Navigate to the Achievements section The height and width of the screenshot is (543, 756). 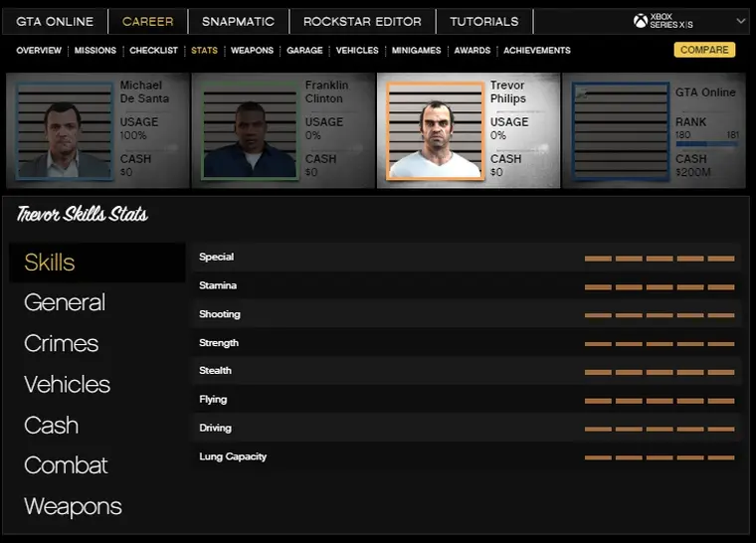tap(537, 51)
